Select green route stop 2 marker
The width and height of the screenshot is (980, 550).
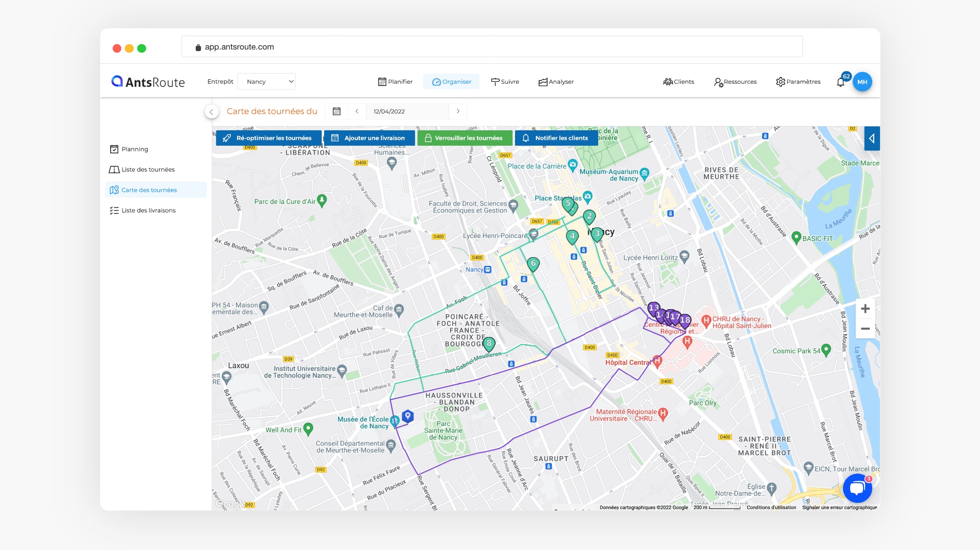pyautogui.click(x=589, y=217)
